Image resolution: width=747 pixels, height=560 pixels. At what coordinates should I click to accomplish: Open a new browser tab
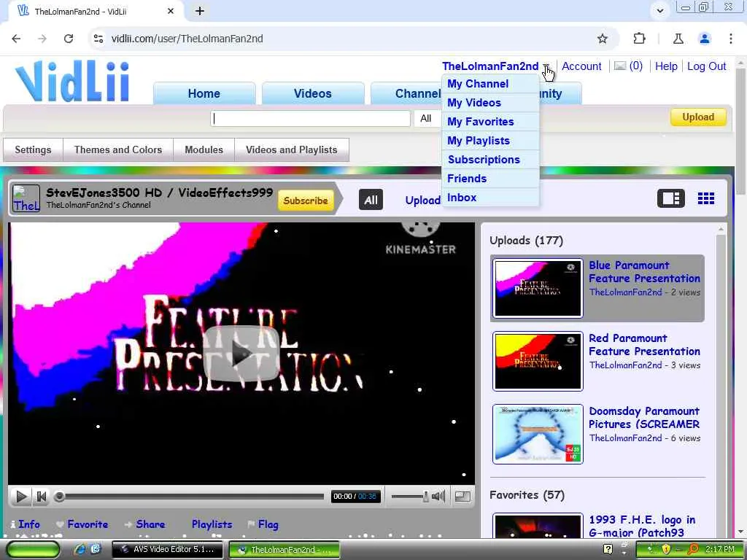[x=200, y=11]
